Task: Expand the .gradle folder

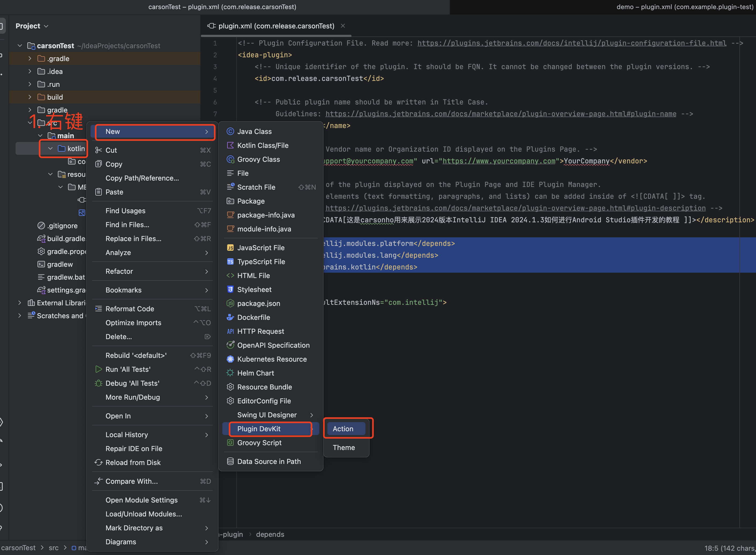Action: click(30, 58)
